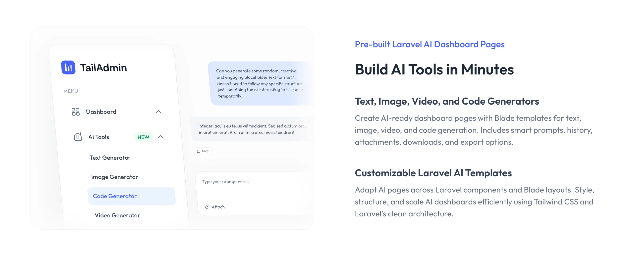This screenshot has width=644, height=256.
Task: Click the TailAdmin logo icon
Action: pos(68,67)
